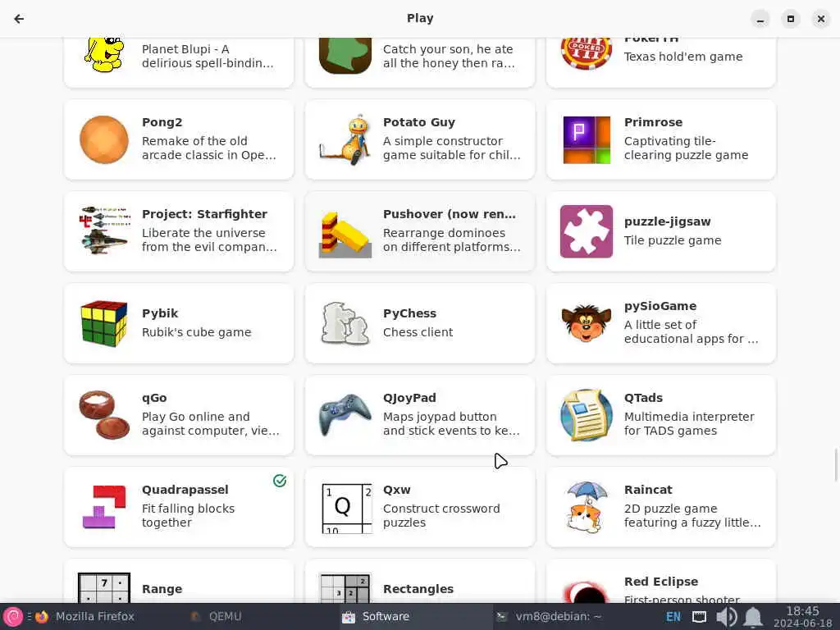This screenshot has height=630, width=840.
Task: Click the EN keyboard layout indicator
Action: 673,617
